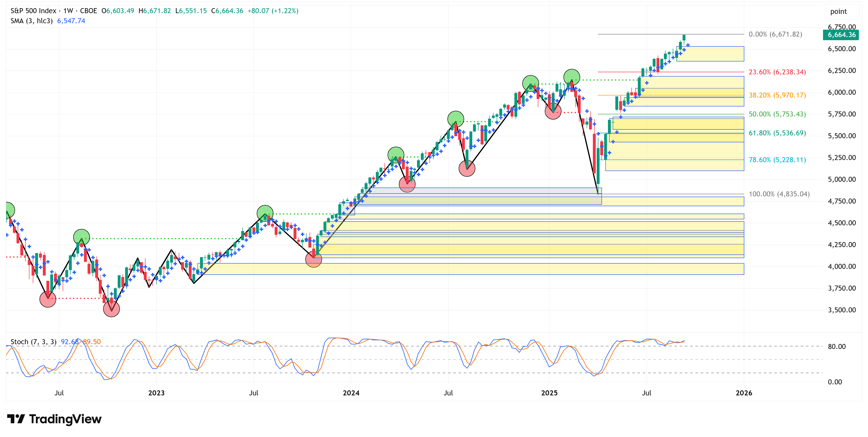
Task: Click the S&P 500 Index symbol title
Action: point(33,11)
